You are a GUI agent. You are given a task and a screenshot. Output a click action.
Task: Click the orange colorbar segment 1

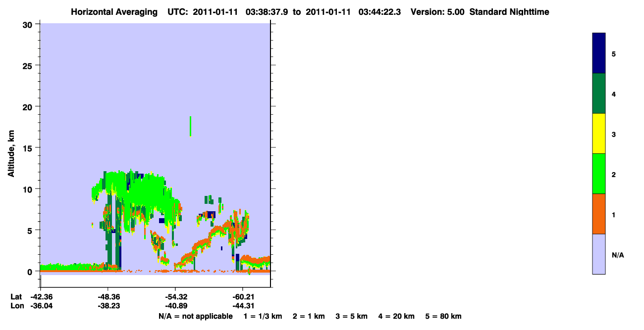pos(599,214)
